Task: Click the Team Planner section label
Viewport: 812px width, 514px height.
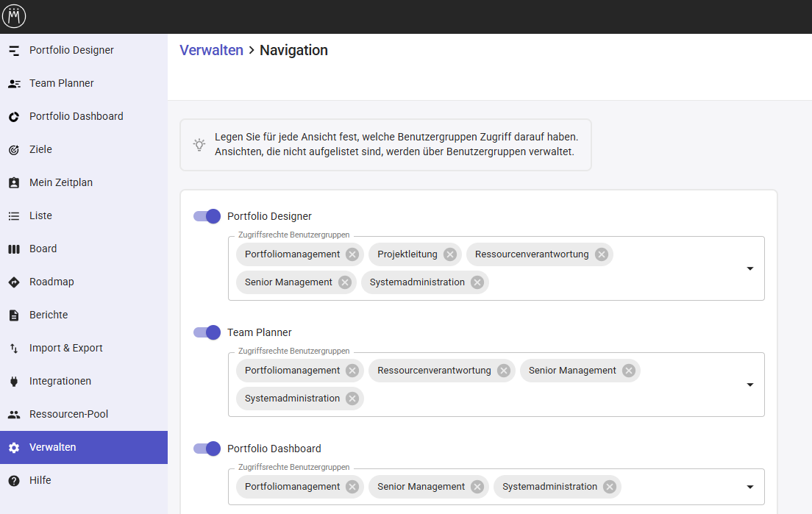Action: coord(260,332)
